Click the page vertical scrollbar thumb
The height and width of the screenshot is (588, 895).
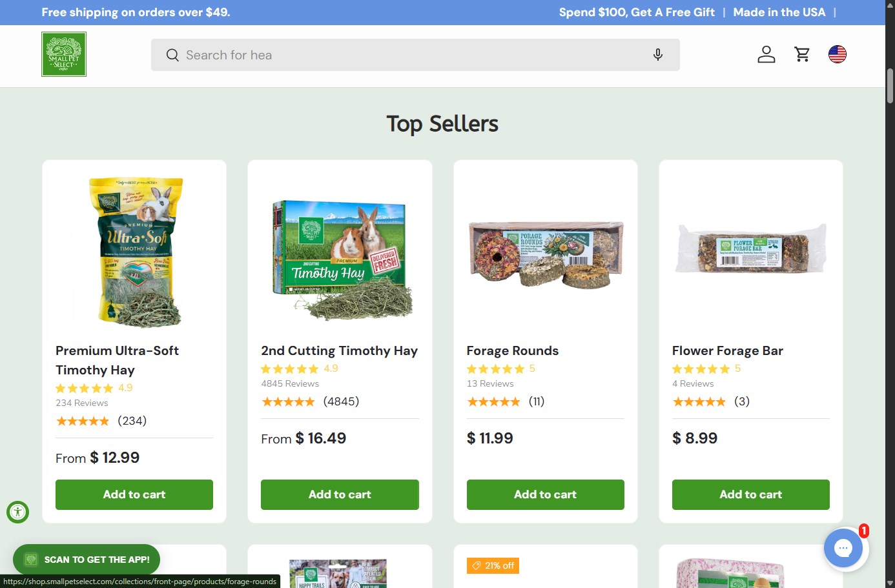coord(890,86)
